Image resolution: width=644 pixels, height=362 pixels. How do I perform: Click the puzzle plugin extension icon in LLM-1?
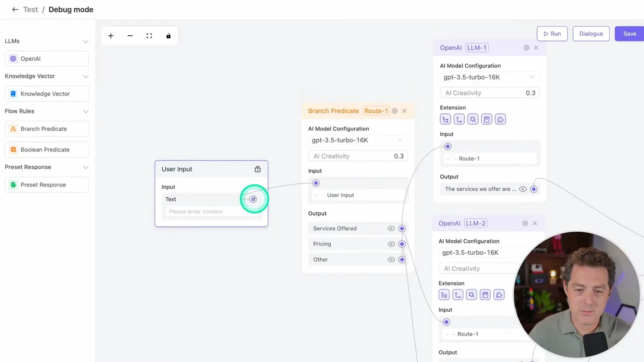[x=500, y=119]
